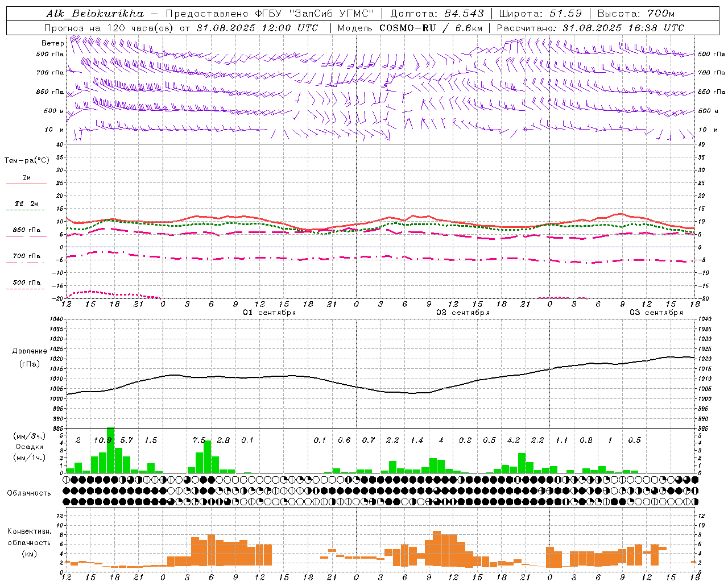
Task: Click the 2.8 precipitation total
Action: 224,440
